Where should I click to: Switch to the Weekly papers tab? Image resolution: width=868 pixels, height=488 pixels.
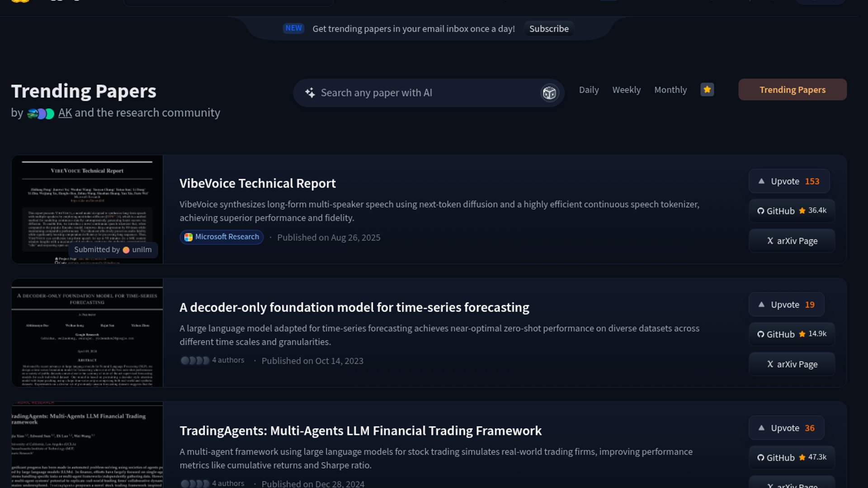(626, 90)
